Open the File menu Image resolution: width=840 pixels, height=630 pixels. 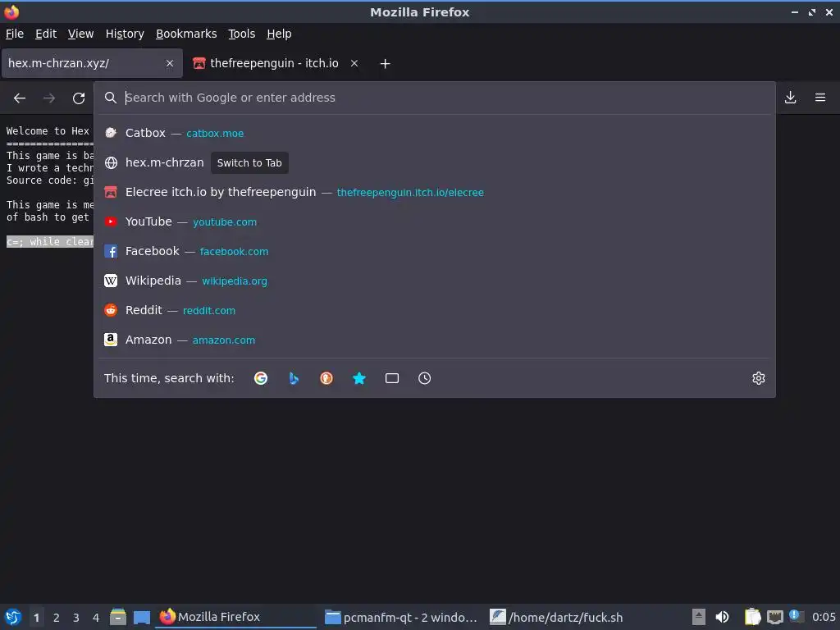[15, 34]
